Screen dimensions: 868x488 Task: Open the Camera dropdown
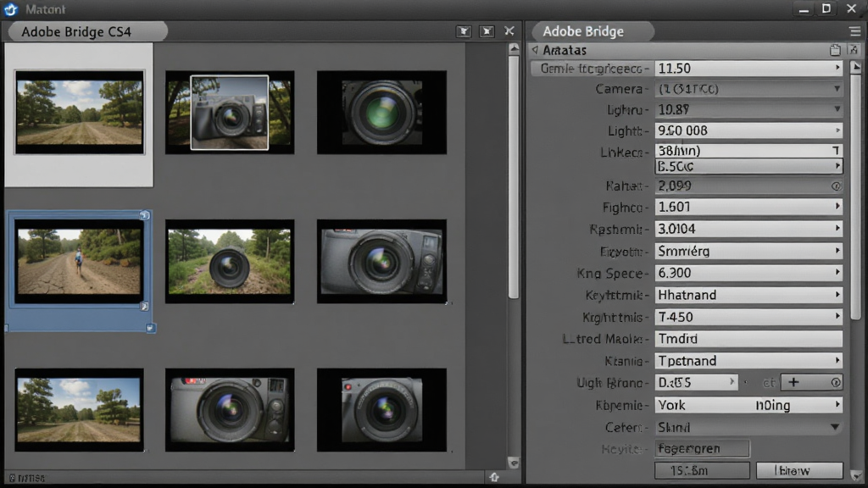pyautogui.click(x=748, y=88)
